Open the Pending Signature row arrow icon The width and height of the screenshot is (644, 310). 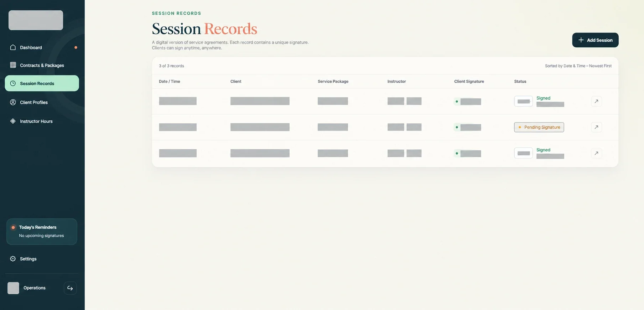596,127
